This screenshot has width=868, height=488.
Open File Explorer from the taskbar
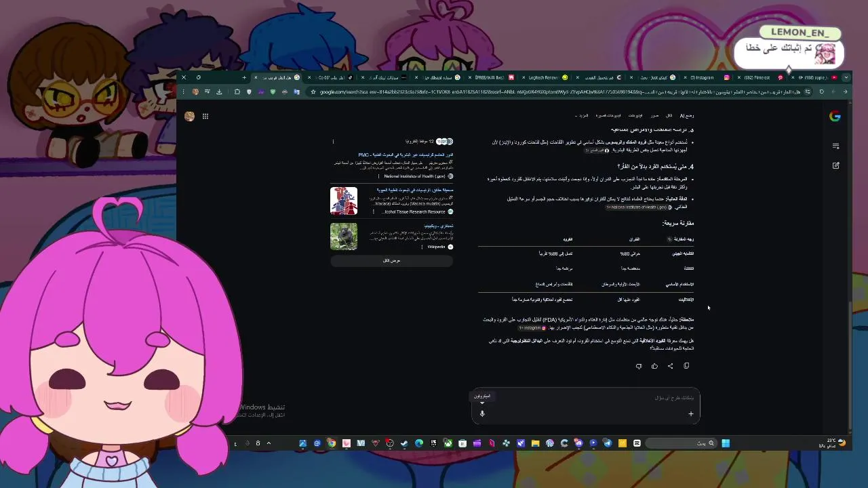pos(535,443)
